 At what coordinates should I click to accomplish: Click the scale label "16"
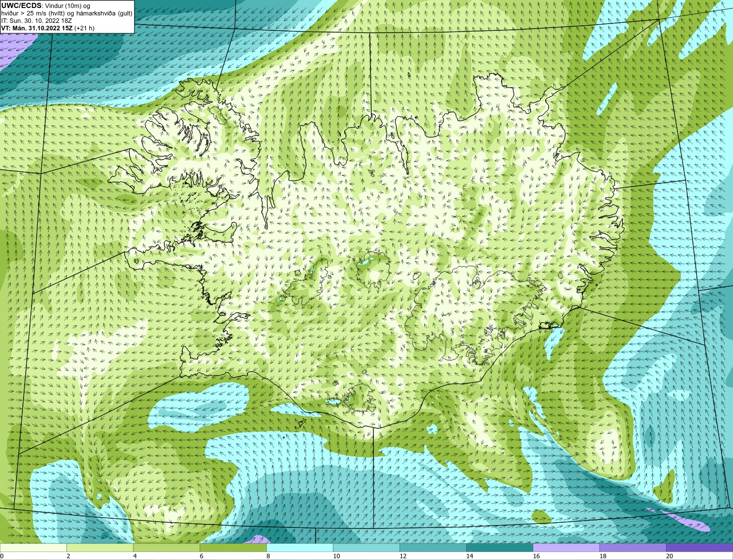coord(536,556)
